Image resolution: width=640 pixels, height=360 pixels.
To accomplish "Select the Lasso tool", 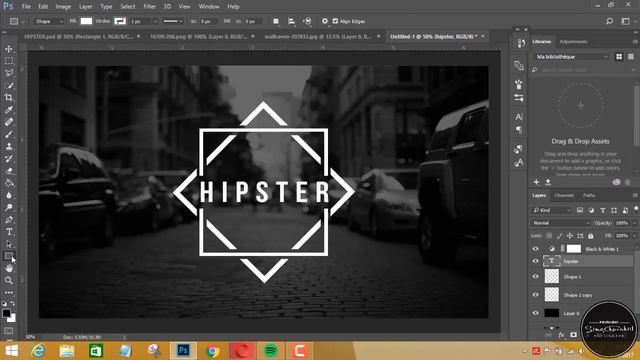I will (x=9, y=73).
